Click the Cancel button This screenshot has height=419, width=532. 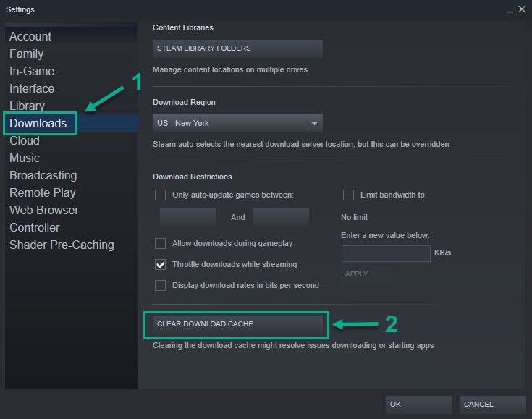click(492, 405)
